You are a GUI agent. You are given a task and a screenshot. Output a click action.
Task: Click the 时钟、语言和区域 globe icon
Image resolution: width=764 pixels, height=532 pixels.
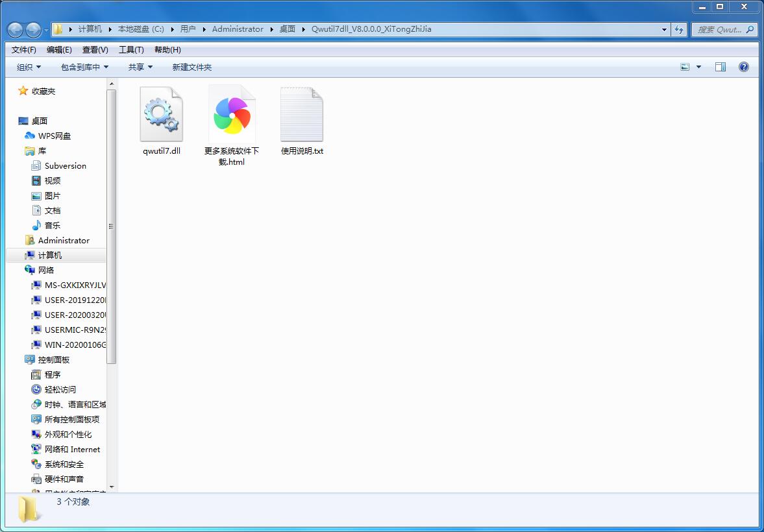[x=36, y=404]
